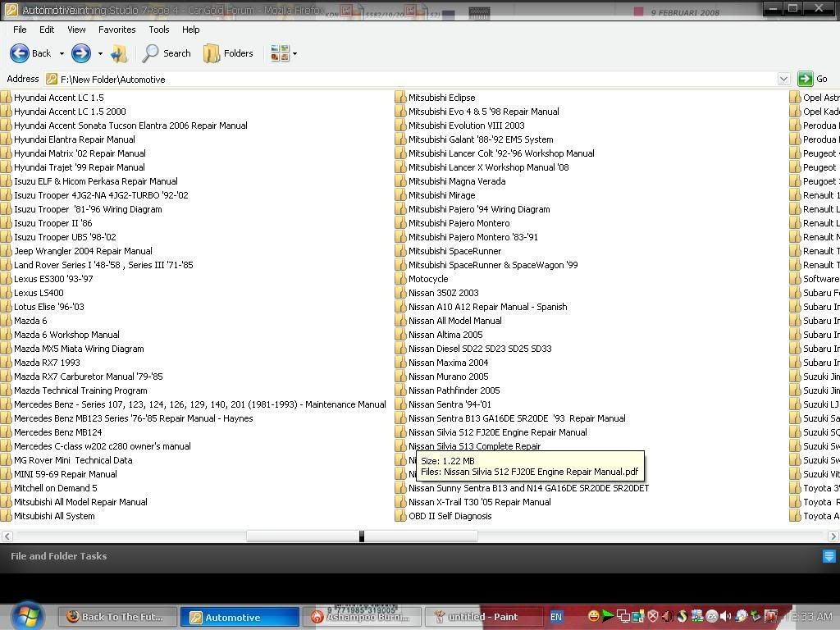Click the Views icon in toolbar

pyautogui.click(x=280, y=53)
